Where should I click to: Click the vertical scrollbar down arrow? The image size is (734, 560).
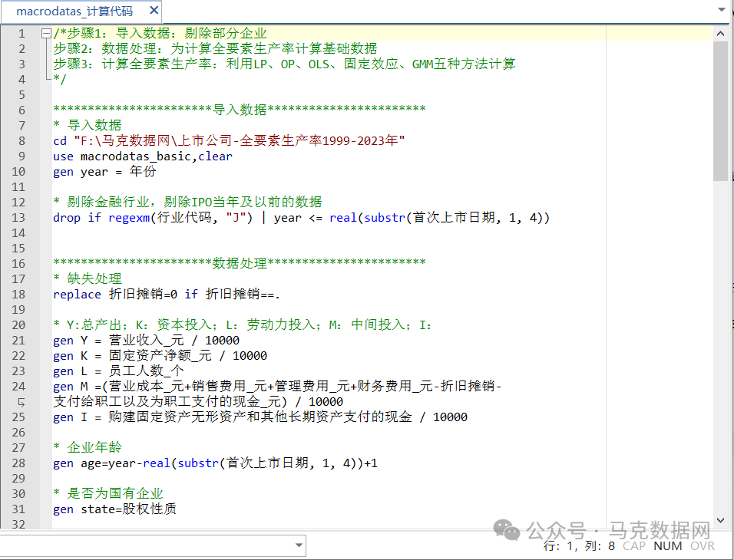coord(720,520)
